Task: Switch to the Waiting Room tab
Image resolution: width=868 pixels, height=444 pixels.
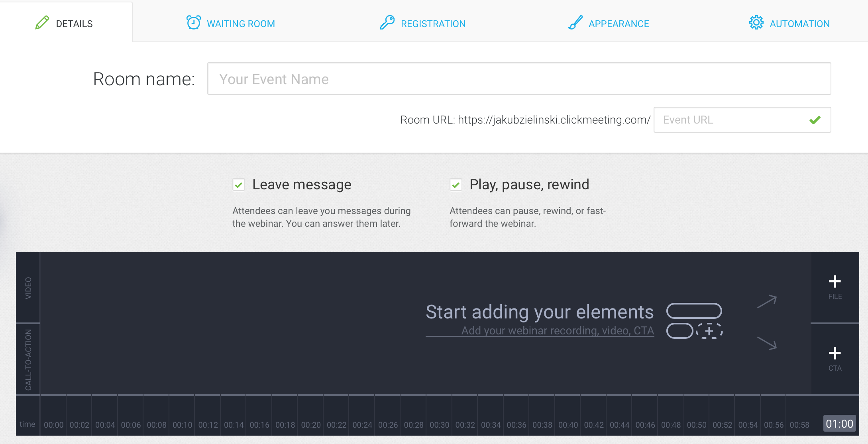Action: (x=241, y=24)
